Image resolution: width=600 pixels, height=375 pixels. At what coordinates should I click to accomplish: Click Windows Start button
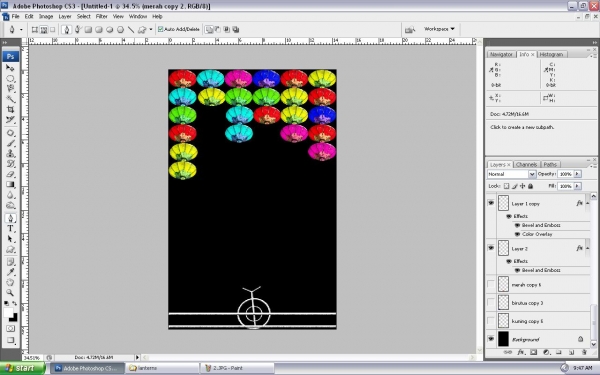(x=22, y=368)
